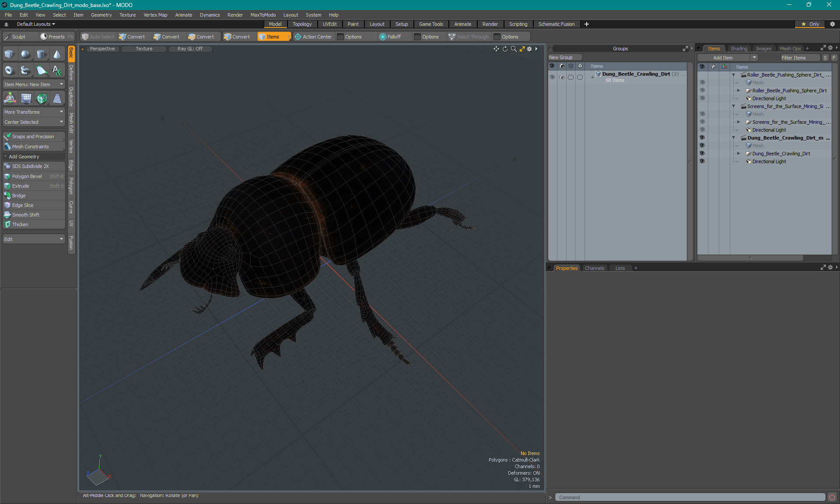Open Default Layouts dropdown
Viewport: 840px width, 504px height.
[x=36, y=24]
